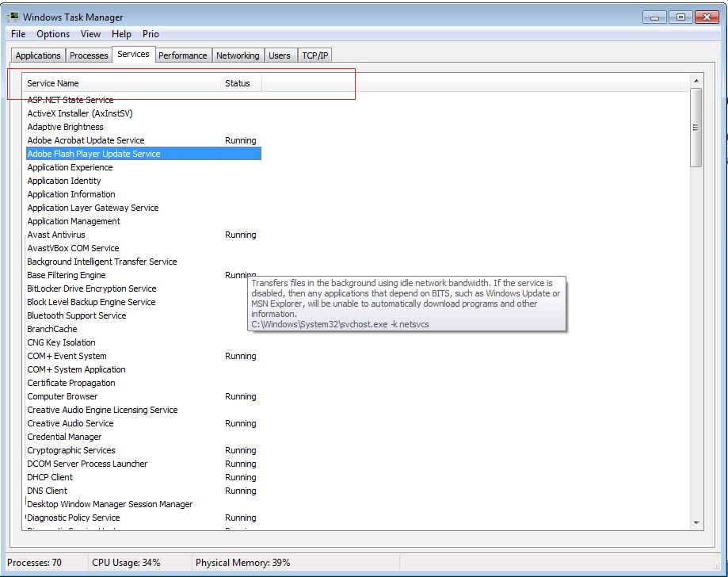Select DNS Client service
Screen dimensions: 728x577
pos(143,491)
